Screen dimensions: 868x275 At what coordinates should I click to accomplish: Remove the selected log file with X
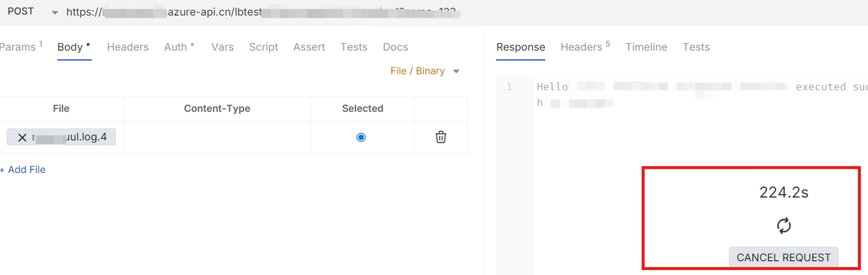(x=22, y=137)
